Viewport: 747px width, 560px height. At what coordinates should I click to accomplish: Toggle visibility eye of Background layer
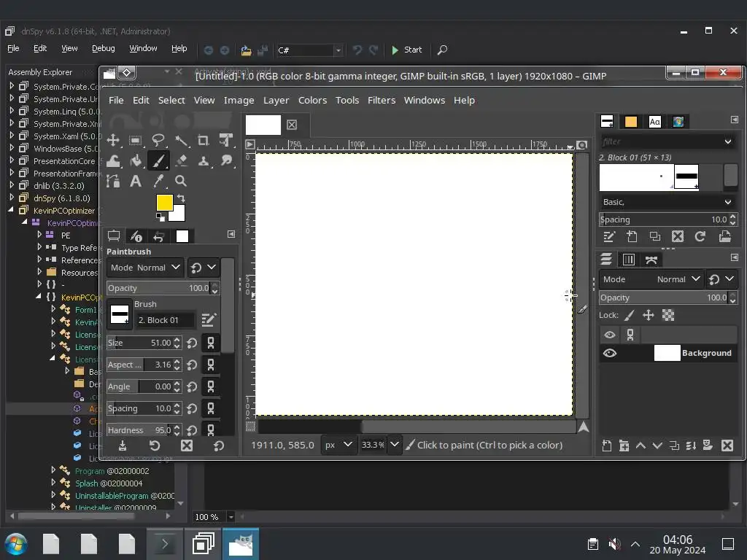[610, 354]
